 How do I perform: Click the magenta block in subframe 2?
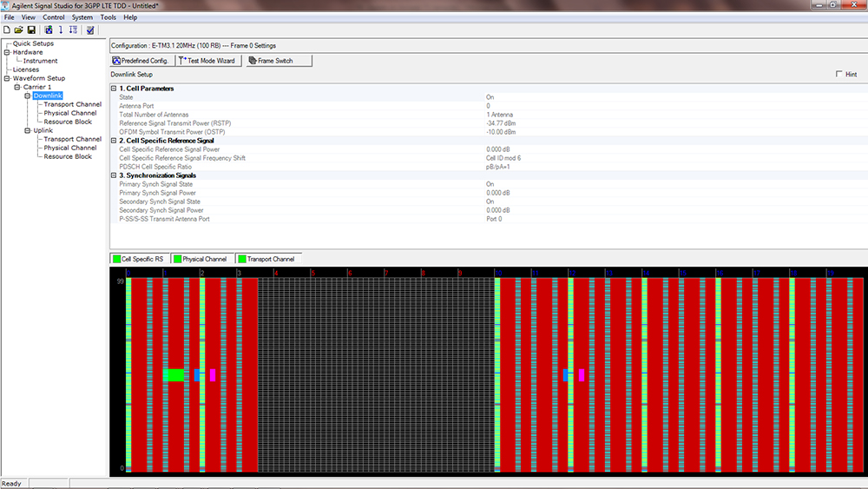tap(213, 375)
